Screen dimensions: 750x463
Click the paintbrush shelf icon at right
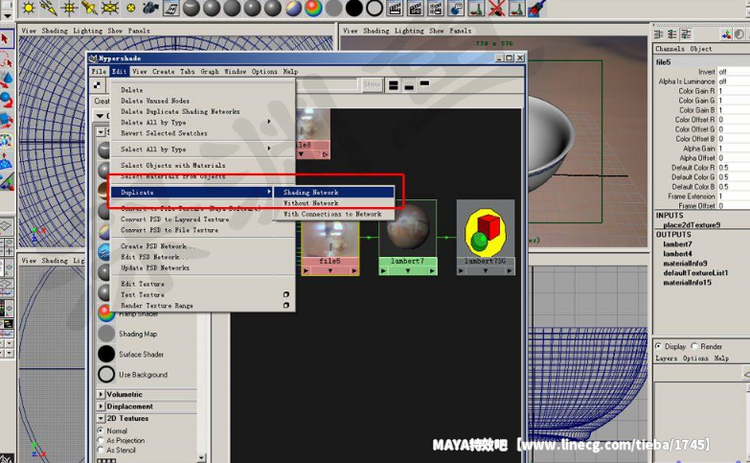pyautogui.click(x=538, y=8)
